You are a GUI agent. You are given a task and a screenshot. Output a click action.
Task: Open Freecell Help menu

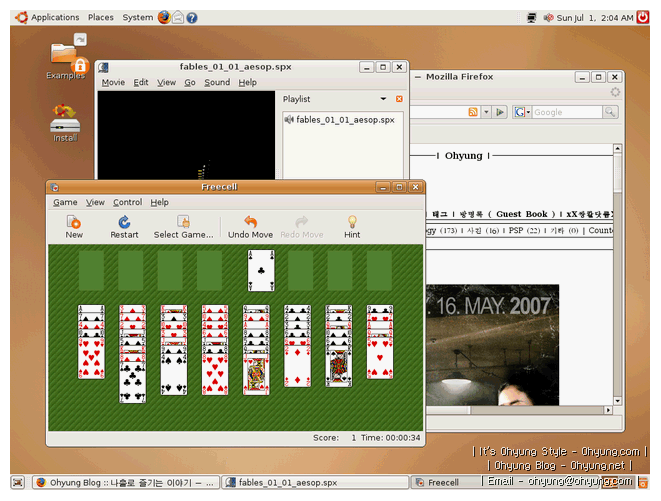[159, 202]
